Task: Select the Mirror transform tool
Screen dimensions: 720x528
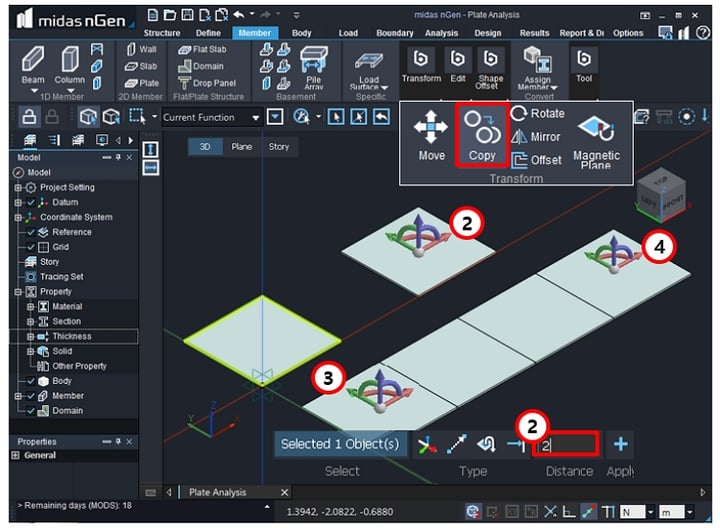Action: (536, 137)
